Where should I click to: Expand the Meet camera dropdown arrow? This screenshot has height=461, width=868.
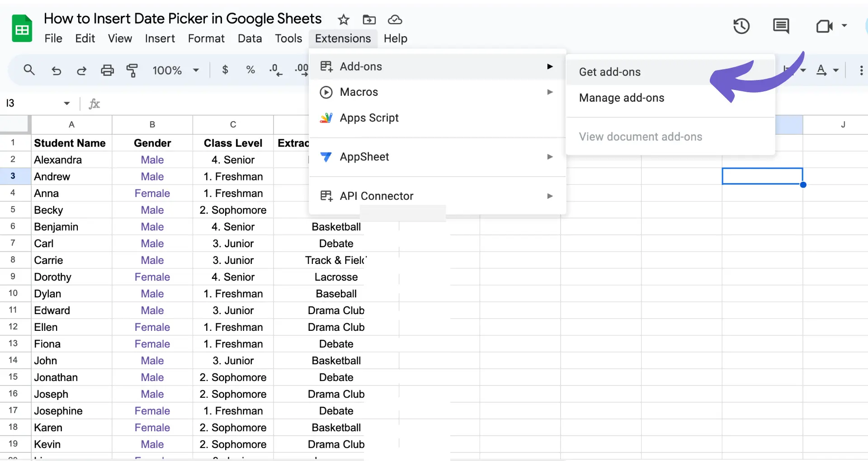(x=844, y=26)
